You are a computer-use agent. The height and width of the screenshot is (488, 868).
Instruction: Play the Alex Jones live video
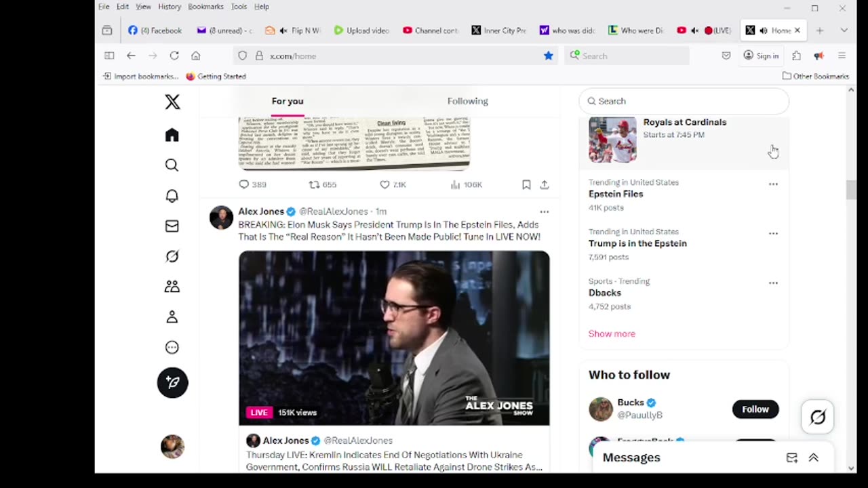point(394,338)
